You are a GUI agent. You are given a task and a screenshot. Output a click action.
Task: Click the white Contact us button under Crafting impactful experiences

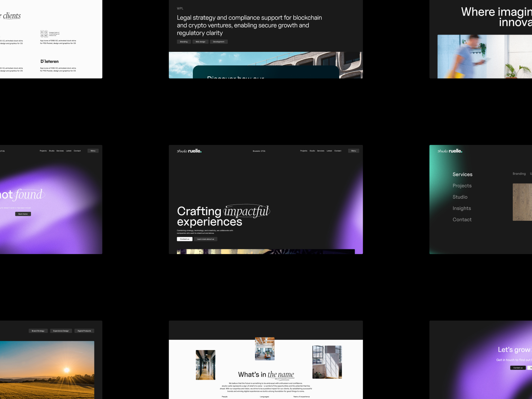tap(185, 239)
